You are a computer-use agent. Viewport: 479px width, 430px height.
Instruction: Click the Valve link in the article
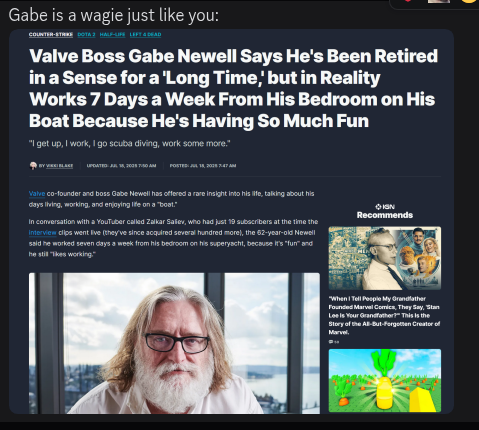click(37, 194)
